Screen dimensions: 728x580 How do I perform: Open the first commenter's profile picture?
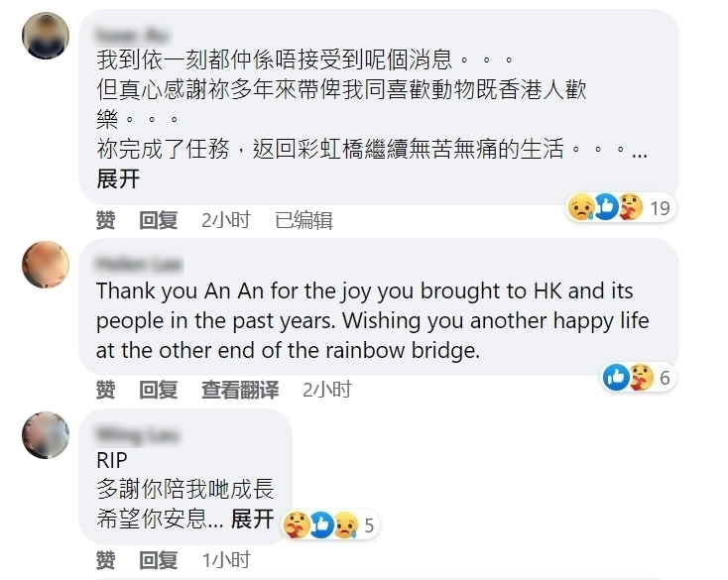46,37
